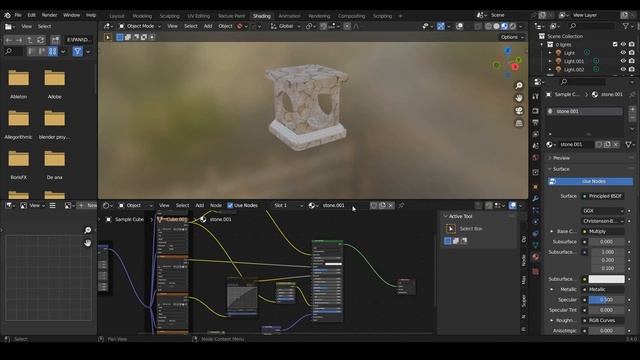Open the Material properties tab icon
Image resolution: width=640 pixels, height=360 pixels.
536,257
